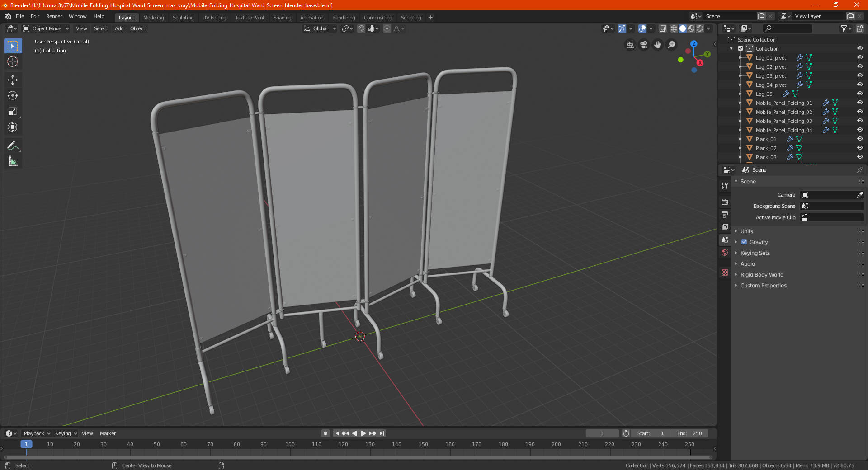868x470 pixels.
Task: Open the timeline View menu
Action: pos(87,433)
